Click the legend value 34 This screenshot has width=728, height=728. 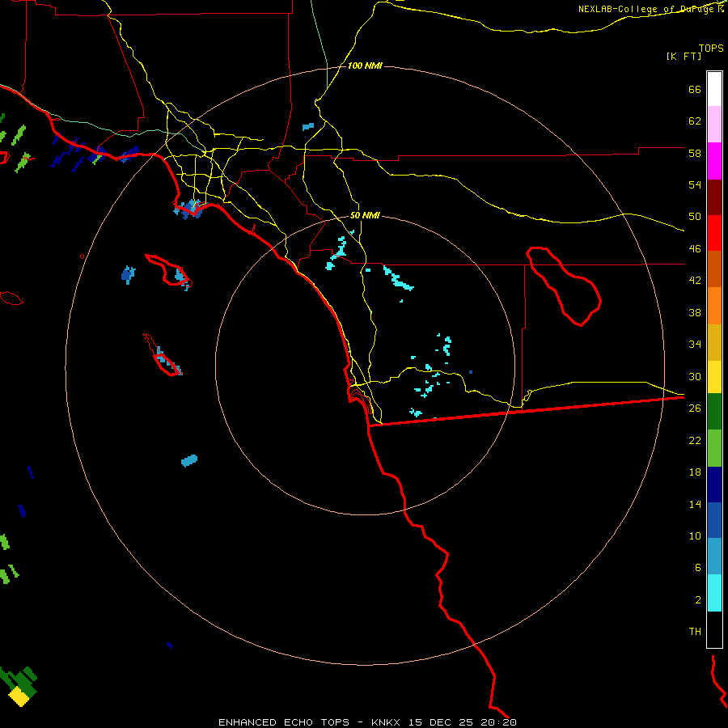[695, 345]
